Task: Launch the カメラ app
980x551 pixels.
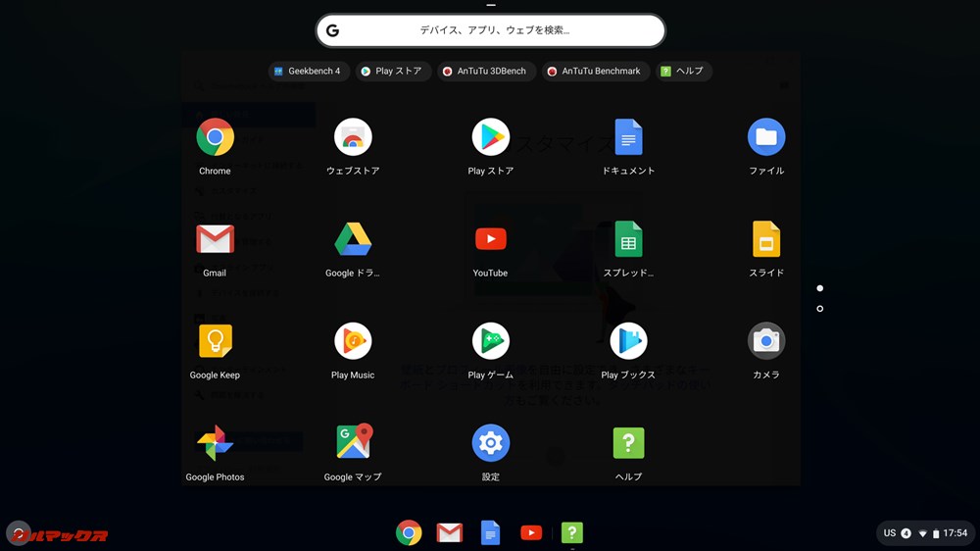Action: pyautogui.click(x=766, y=341)
